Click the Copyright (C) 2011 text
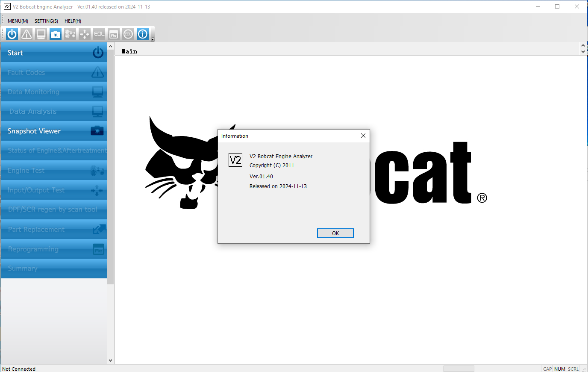This screenshot has width=588, height=372. click(x=272, y=165)
